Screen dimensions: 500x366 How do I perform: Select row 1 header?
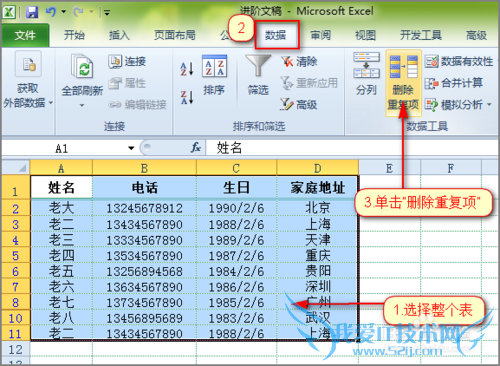[x=16, y=187]
